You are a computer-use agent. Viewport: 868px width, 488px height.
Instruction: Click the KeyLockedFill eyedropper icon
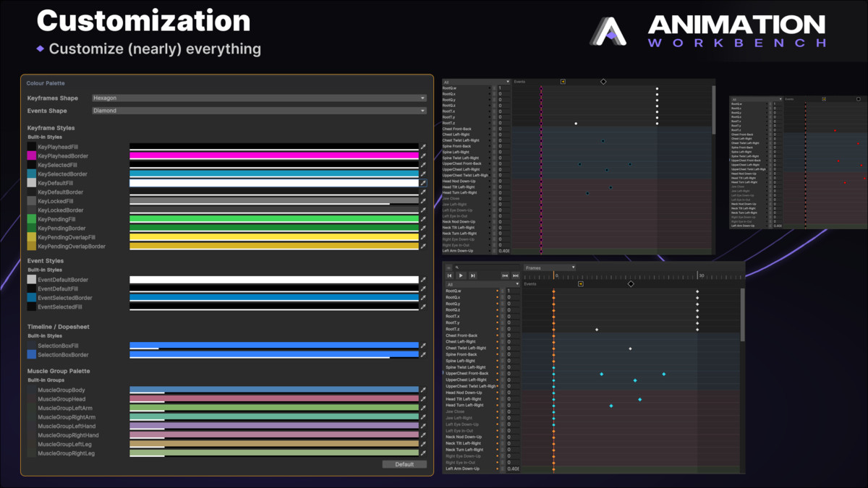point(424,201)
